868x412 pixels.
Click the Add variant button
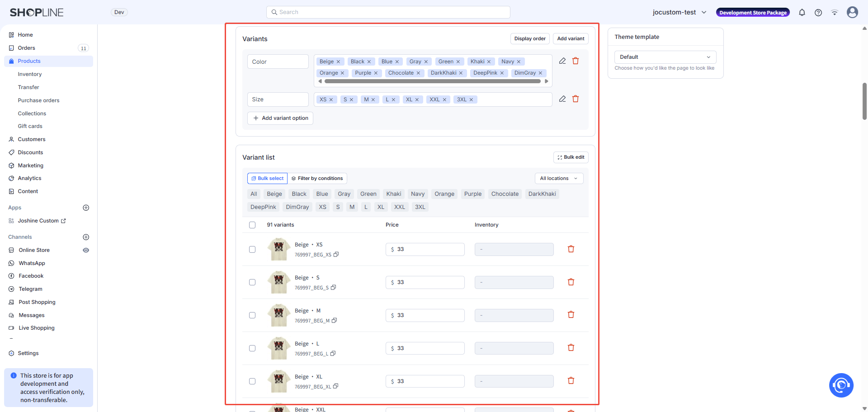[571, 39]
